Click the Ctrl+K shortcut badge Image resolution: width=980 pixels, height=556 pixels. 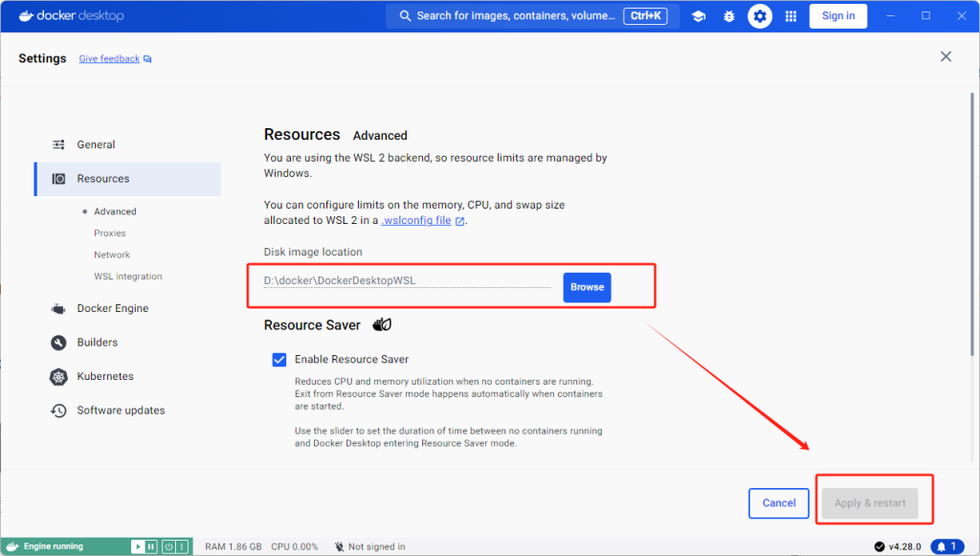point(645,16)
